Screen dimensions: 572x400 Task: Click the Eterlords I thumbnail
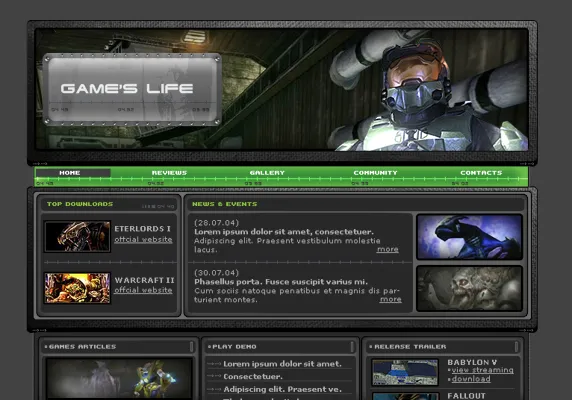77,236
